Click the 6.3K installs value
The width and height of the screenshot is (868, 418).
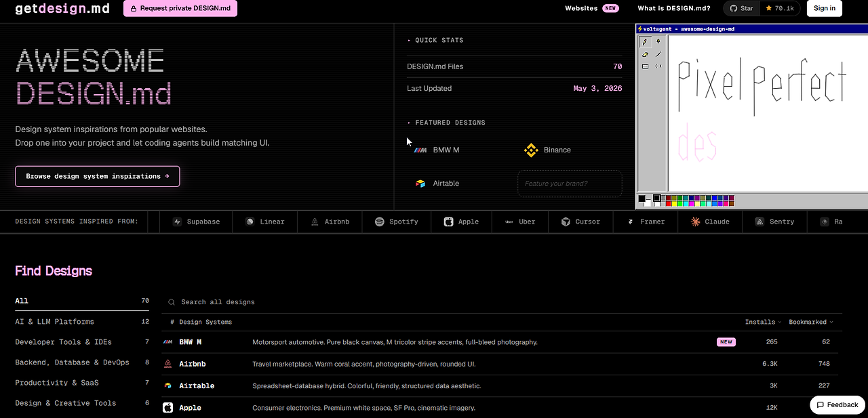(x=770, y=364)
